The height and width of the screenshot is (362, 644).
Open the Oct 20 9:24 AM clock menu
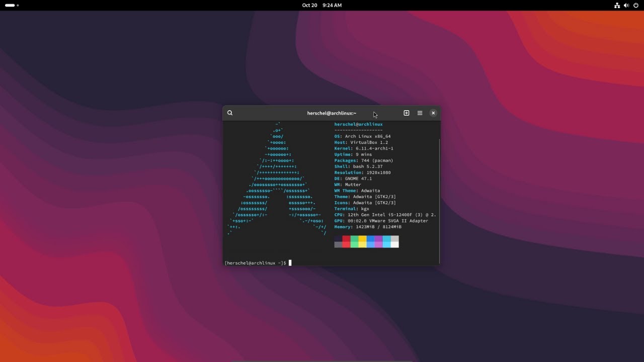[322, 5]
